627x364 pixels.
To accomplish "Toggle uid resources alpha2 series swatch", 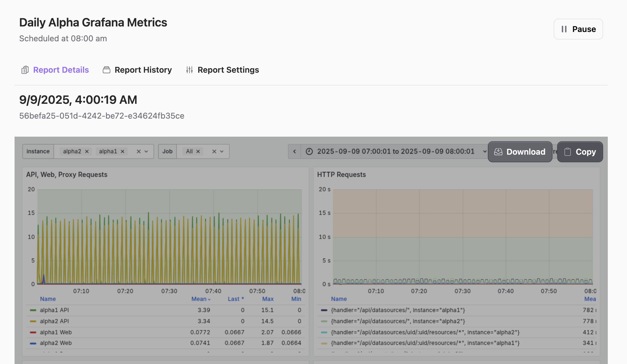I will tap(324, 332).
